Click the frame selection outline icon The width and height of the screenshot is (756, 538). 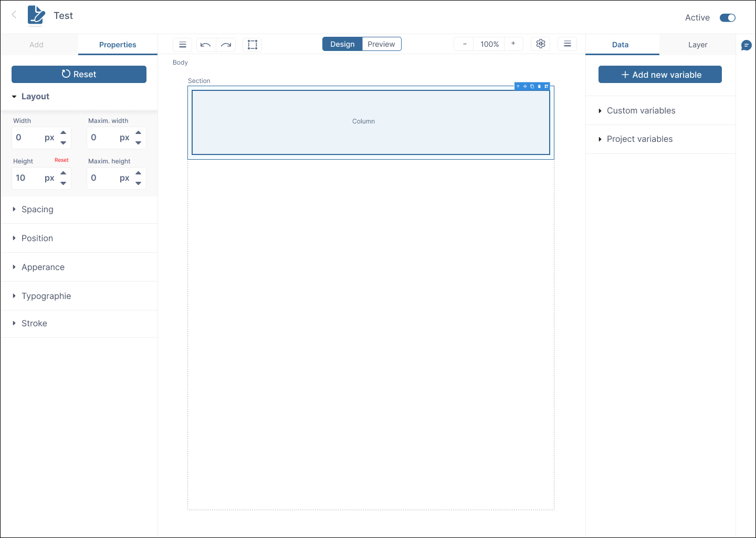(x=253, y=45)
